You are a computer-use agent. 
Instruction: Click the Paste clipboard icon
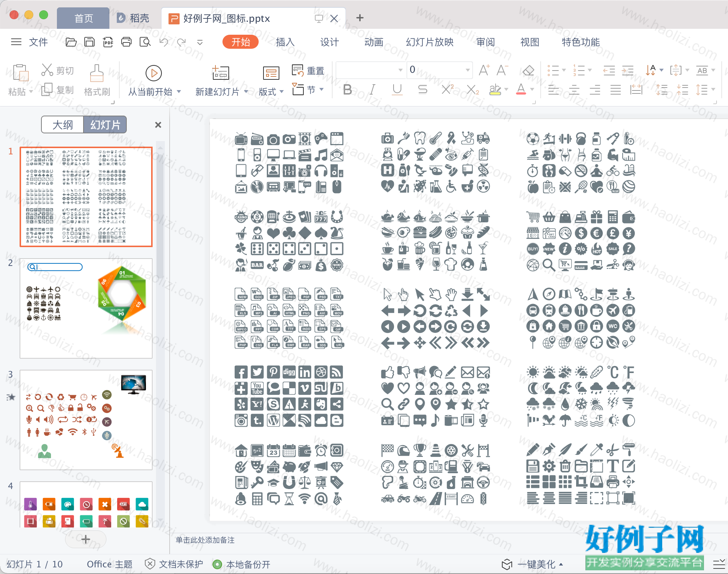21,72
